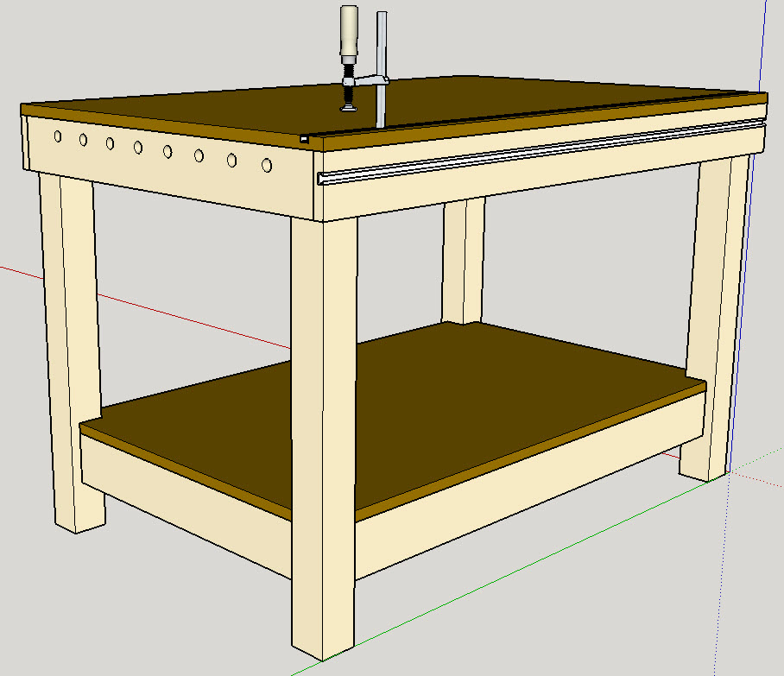The width and height of the screenshot is (784, 676).
Task: Click the rightmost dog hole in apron
Action: click(267, 165)
